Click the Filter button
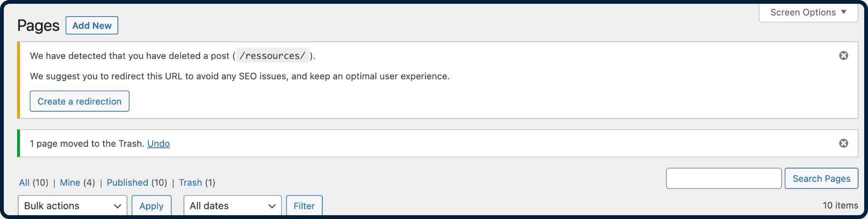The height and width of the screenshot is (219, 868). [304, 206]
